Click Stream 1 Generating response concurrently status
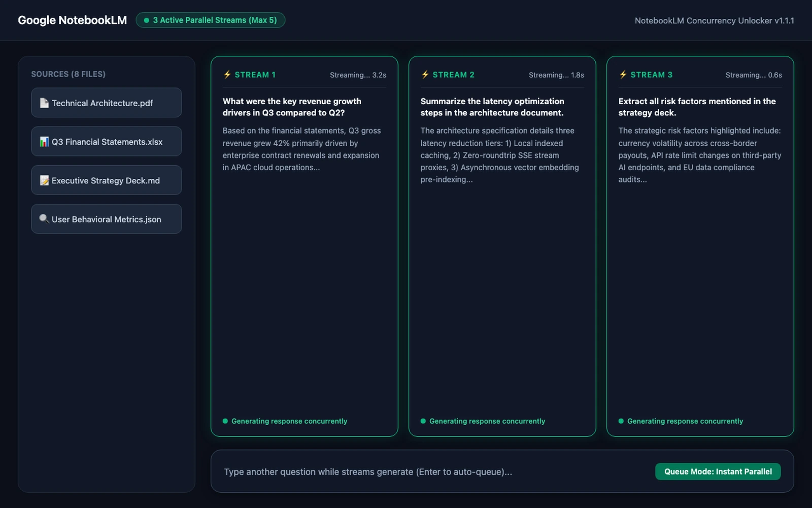 [x=289, y=421]
